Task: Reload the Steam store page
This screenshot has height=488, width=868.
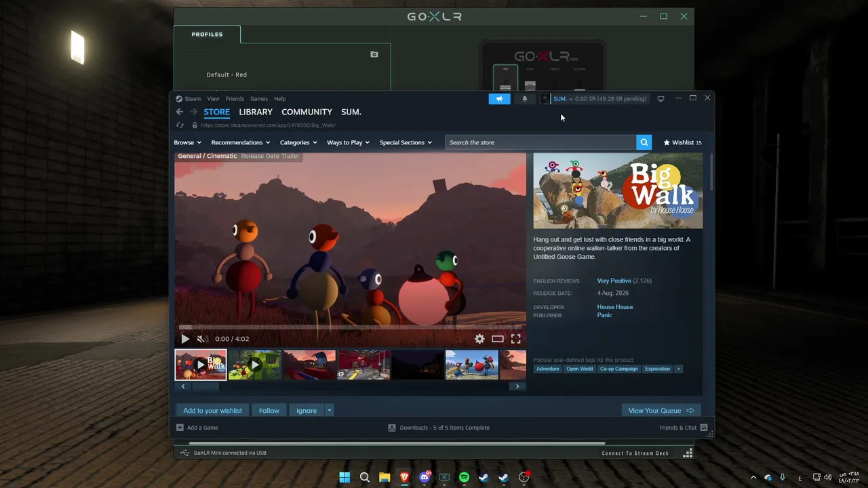Action: pos(180,125)
